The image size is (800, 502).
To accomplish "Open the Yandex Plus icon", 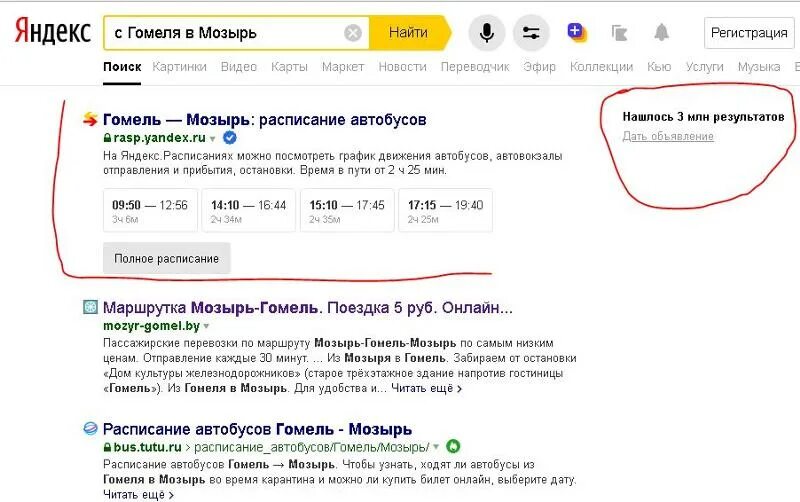I will tap(577, 32).
